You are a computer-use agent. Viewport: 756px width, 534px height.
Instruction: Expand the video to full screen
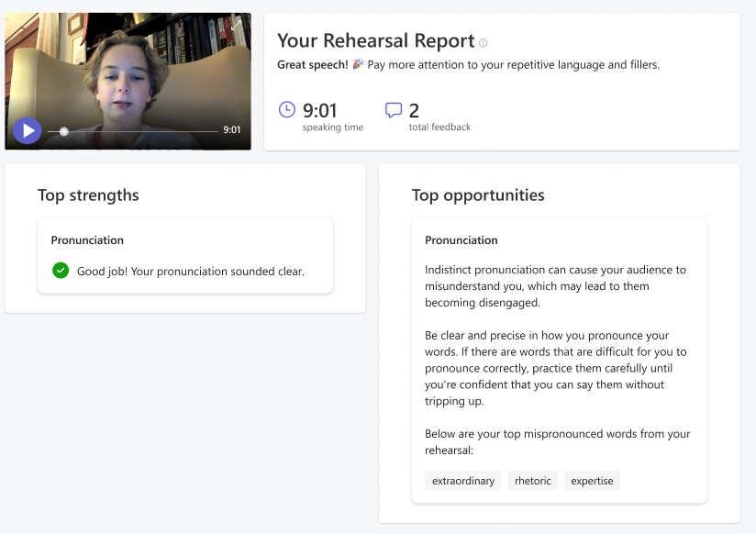[236, 26]
